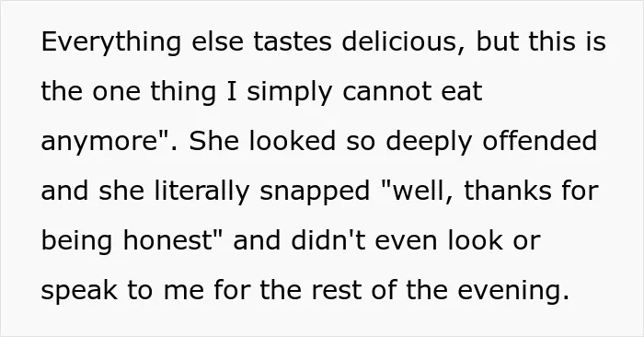The width and height of the screenshot is (644, 337).
Task: Click on the word "literally"
Action: click(x=201, y=192)
